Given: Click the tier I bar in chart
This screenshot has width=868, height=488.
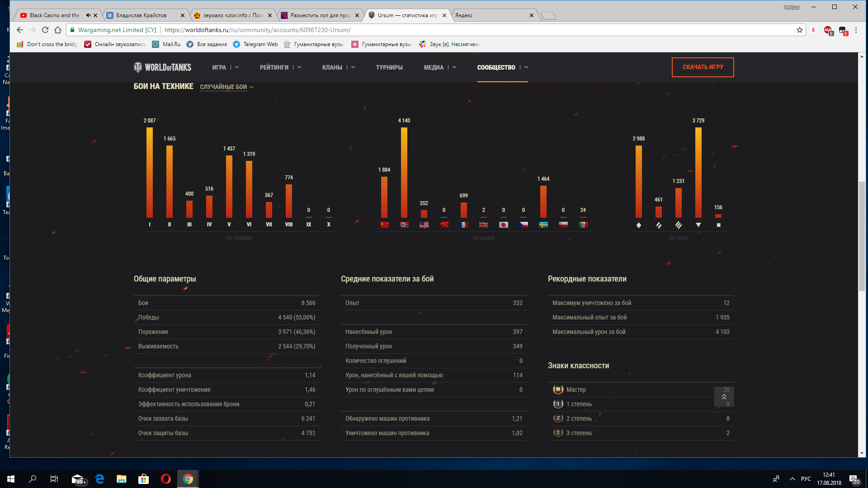Looking at the screenshot, I should point(150,173).
